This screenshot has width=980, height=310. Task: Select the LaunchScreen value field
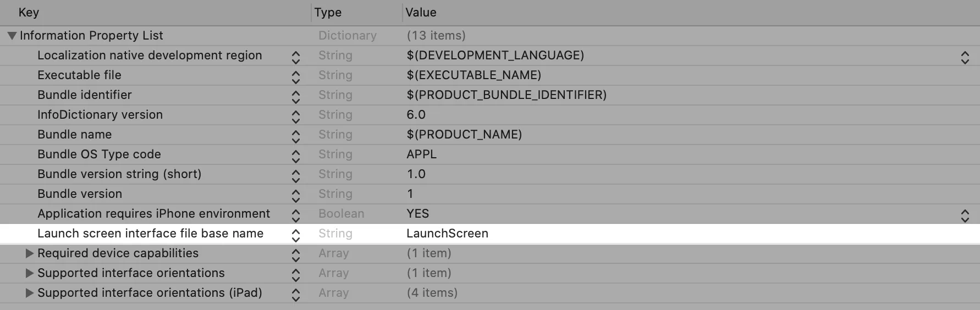[447, 234]
